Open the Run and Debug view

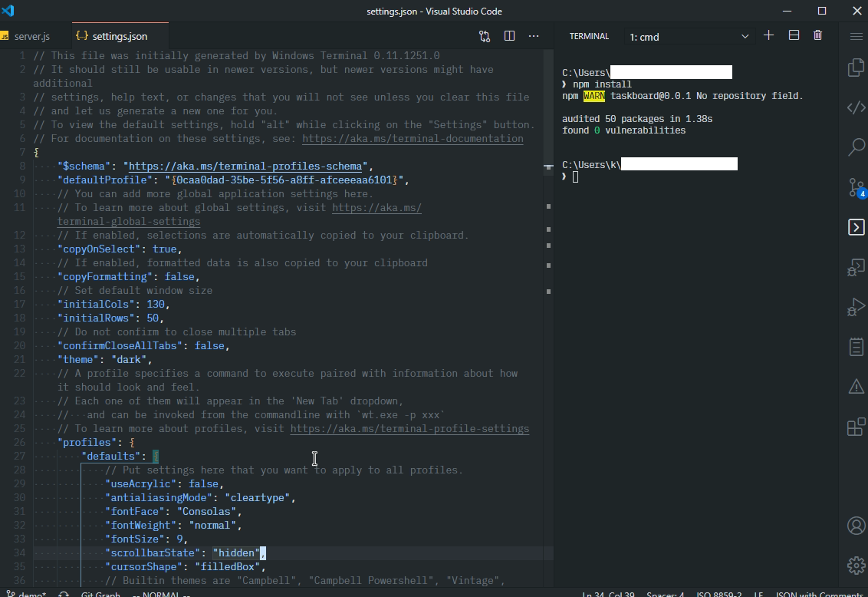click(856, 306)
